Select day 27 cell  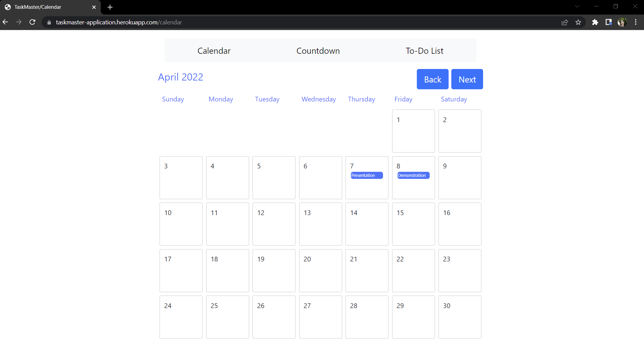tap(320, 317)
